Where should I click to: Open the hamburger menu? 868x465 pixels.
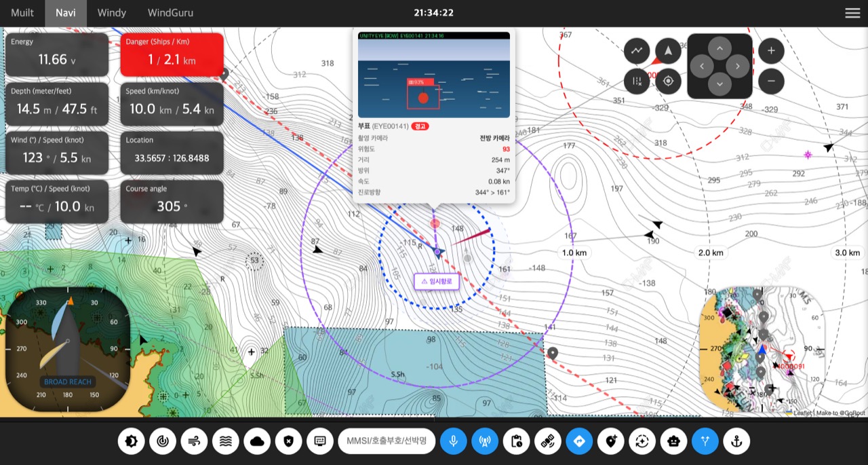pos(852,13)
